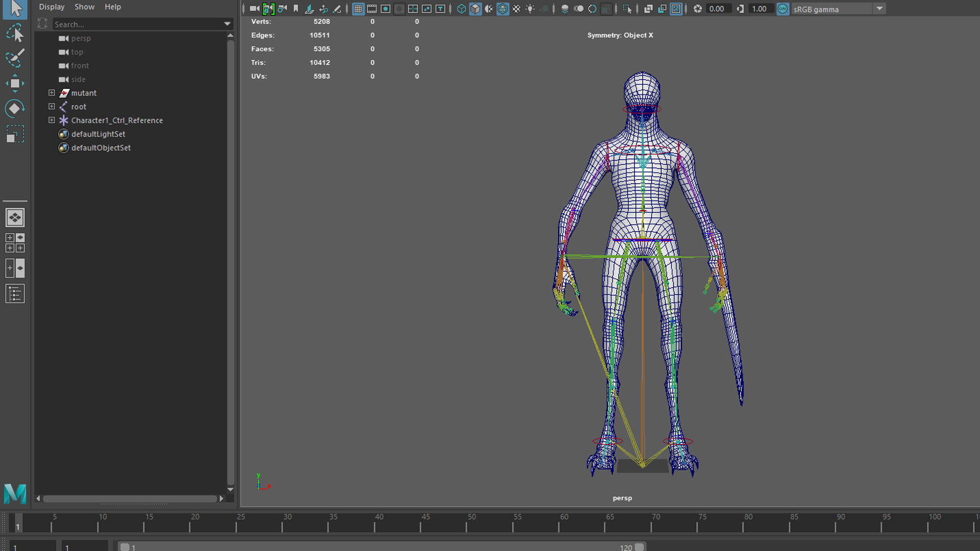Toggle Film Gate display
Screen dimensions: 980x551
click(x=372, y=9)
